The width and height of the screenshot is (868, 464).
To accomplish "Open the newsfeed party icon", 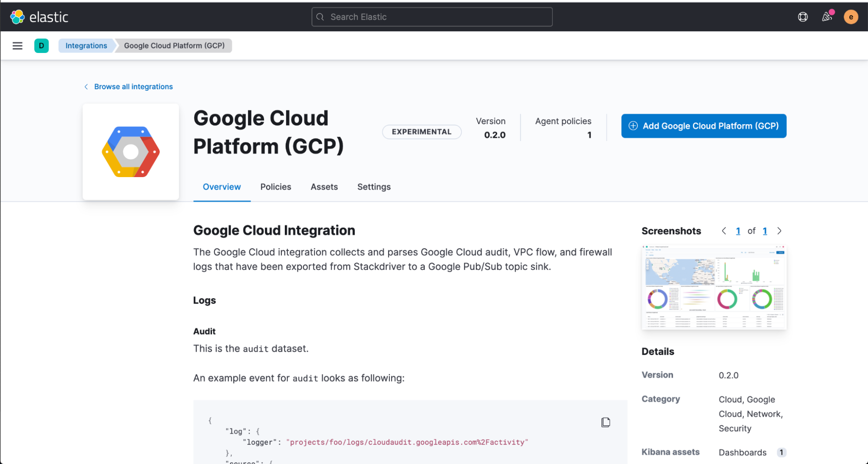I will click(827, 16).
